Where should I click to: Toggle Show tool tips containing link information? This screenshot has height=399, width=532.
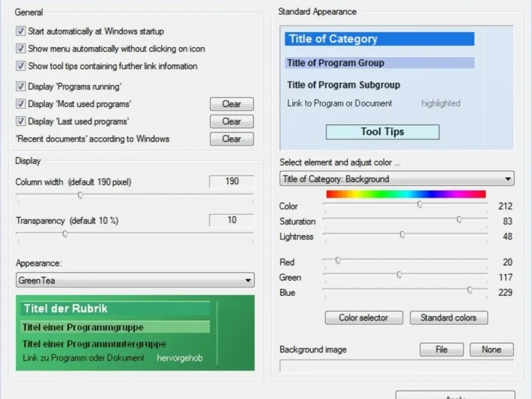click(x=21, y=66)
